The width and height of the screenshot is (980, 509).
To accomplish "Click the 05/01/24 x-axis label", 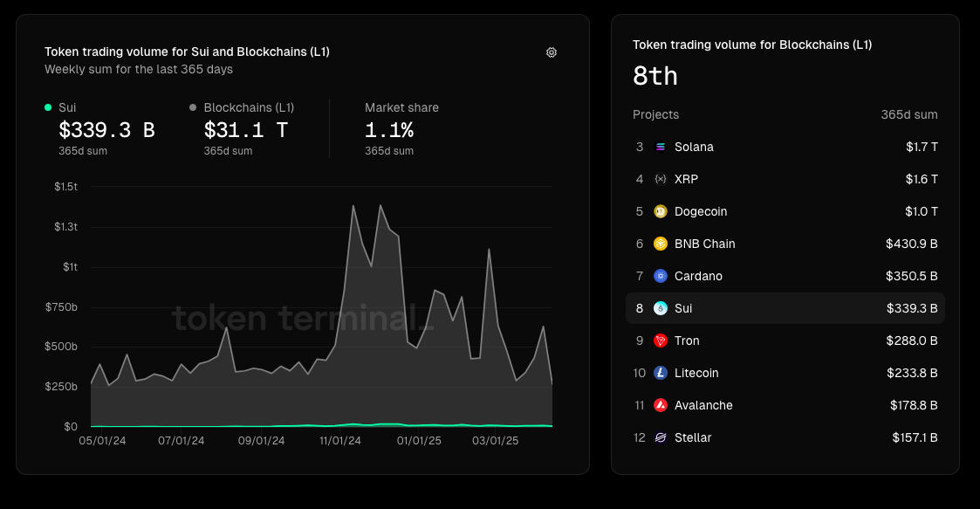I will click(102, 441).
